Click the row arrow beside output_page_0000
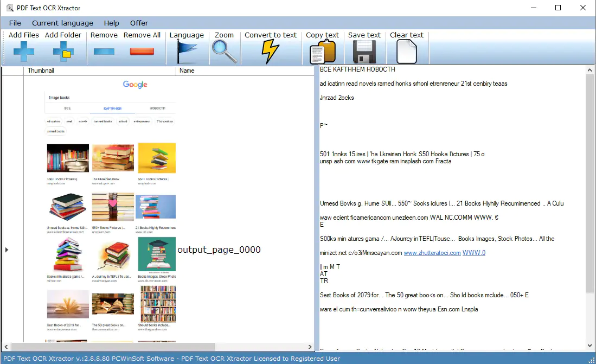 pyautogui.click(x=7, y=250)
